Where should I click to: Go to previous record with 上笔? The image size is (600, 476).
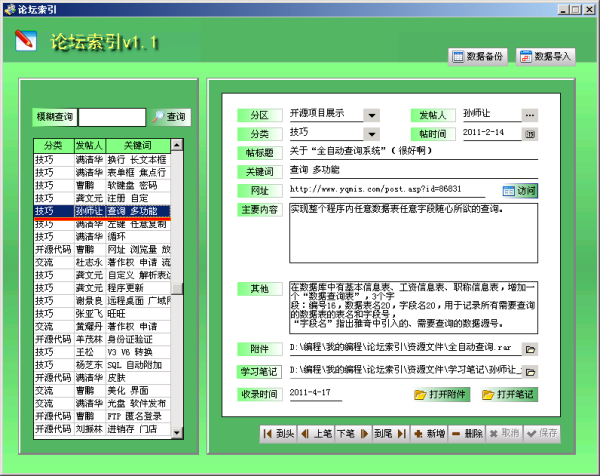tap(316, 434)
